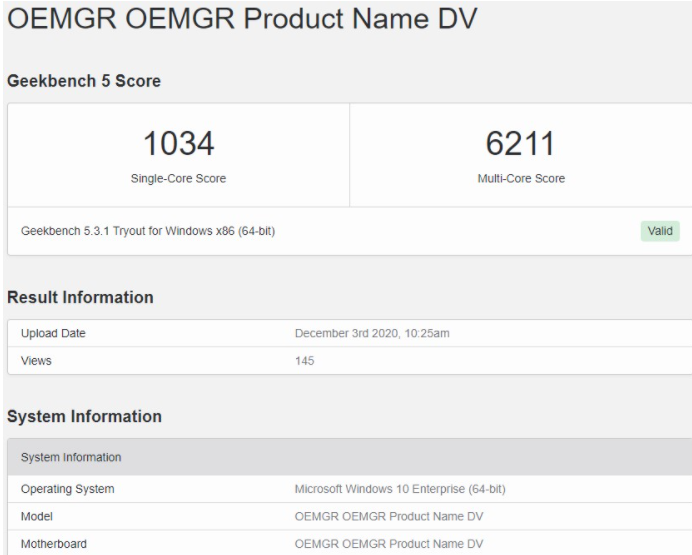Click the Single-Core Score label
The width and height of the screenshot is (692, 555).
click(178, 178)
